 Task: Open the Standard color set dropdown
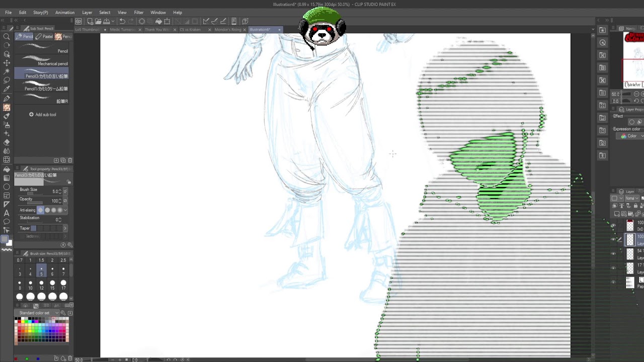click(39, 313)
